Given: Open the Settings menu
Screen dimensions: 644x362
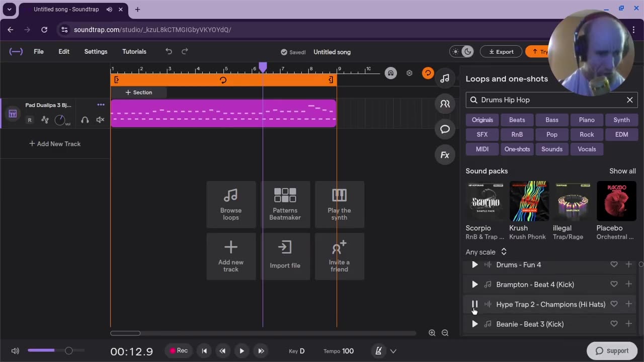Looking at the screenshot, I should coord(96,51).
